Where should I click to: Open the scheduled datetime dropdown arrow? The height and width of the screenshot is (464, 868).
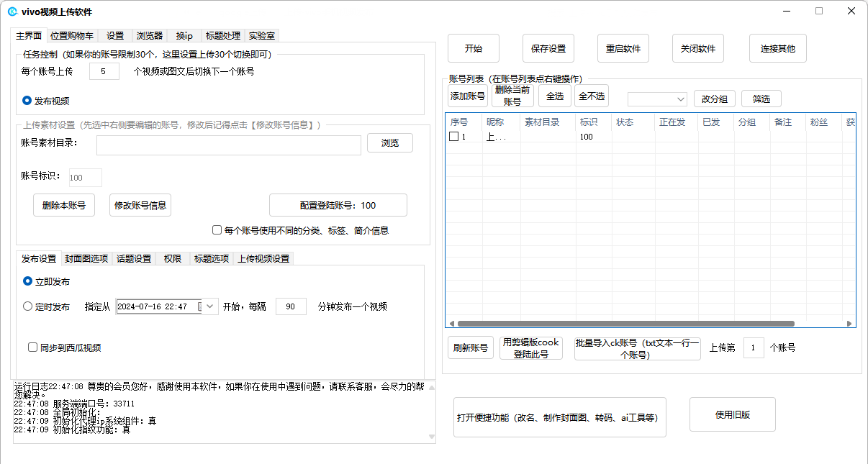(210, 306)
